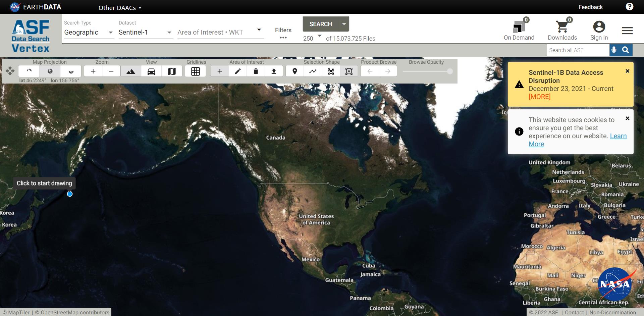The height and width of the screenshot is (316, 644).
Task: Open Dataset Sentinel-1 dropdown
Action: 146,32
